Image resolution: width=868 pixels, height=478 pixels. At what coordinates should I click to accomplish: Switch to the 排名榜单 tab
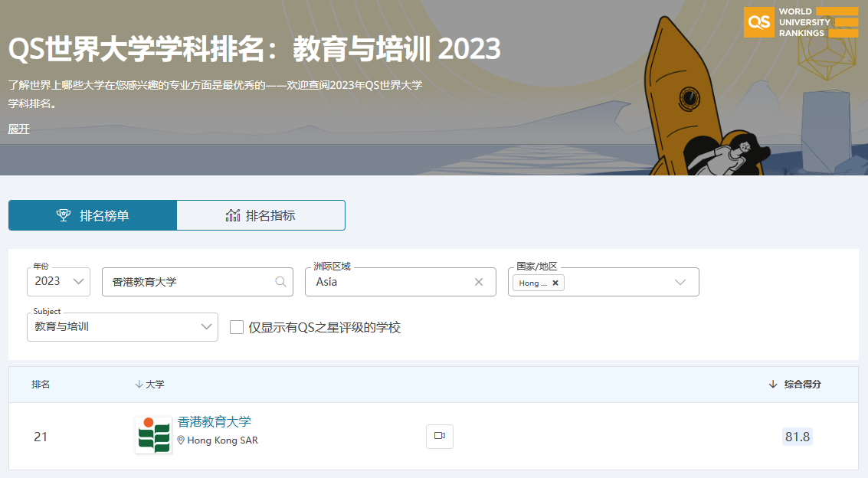pos(93,215)
